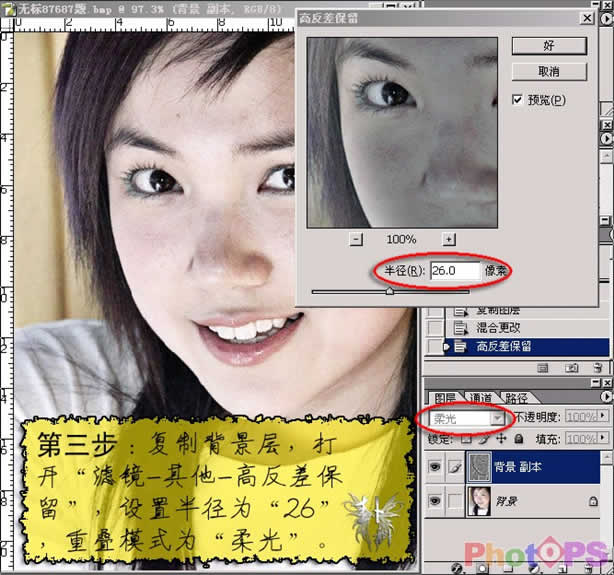Toggle the 预览(P) preview checkbox
Viewport: 614px width, 575px height.
pyautogui.click(x=517, y=100)
